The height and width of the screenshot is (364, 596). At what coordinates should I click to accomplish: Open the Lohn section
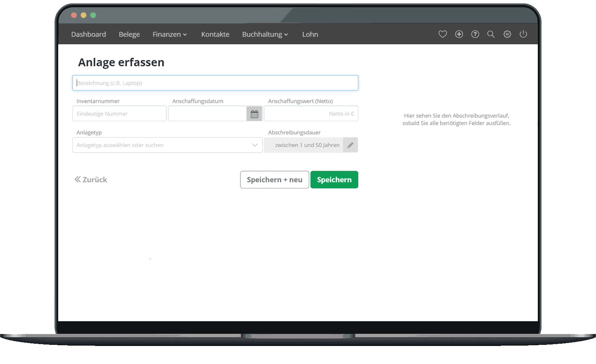pos(310,34)
